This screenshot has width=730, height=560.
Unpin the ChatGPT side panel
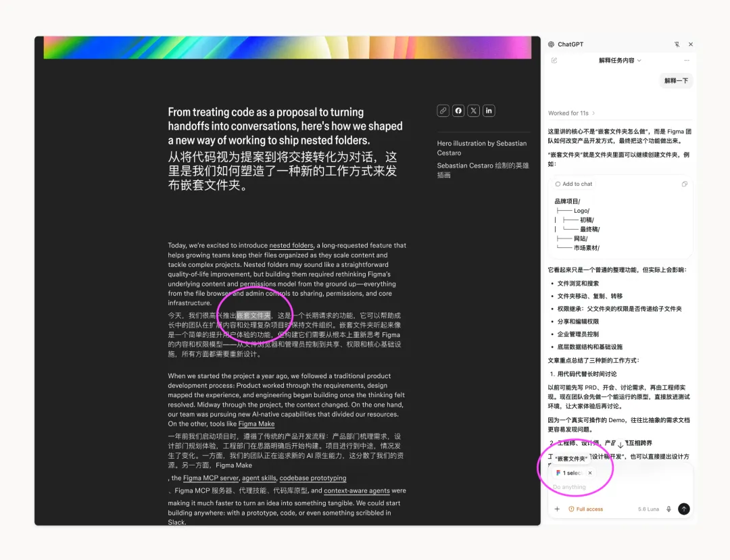[x=677, y=44]
